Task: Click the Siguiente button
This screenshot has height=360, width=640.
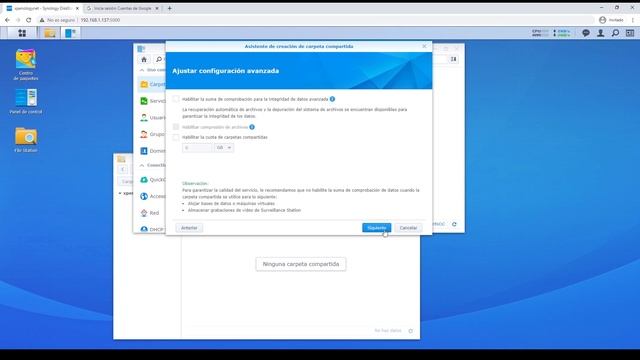Action: point(376,228)
